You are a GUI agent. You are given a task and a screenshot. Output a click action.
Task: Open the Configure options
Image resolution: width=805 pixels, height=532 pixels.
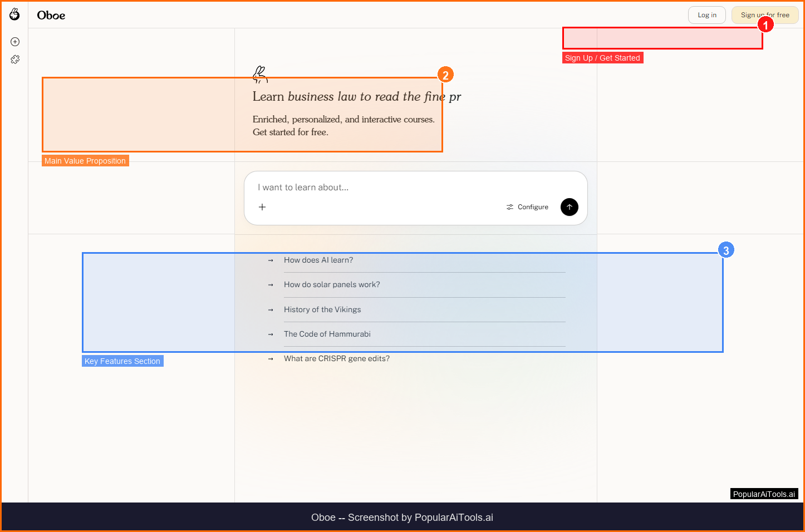pyautogui.click(x=527, y=207)
